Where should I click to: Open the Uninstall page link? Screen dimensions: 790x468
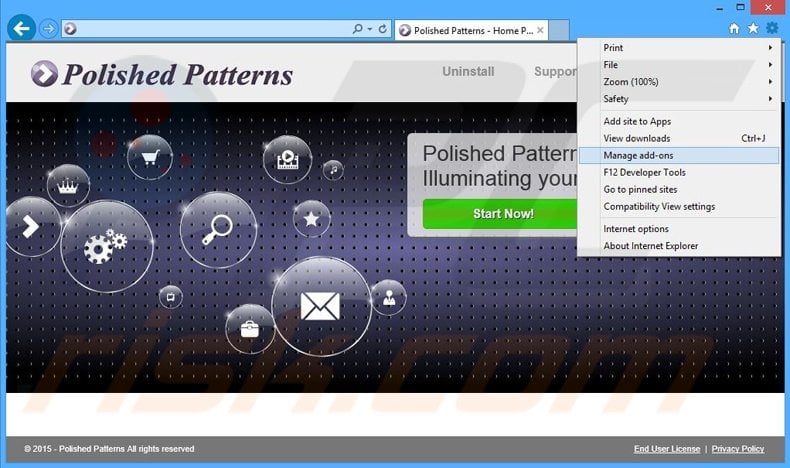pos(468,72)
